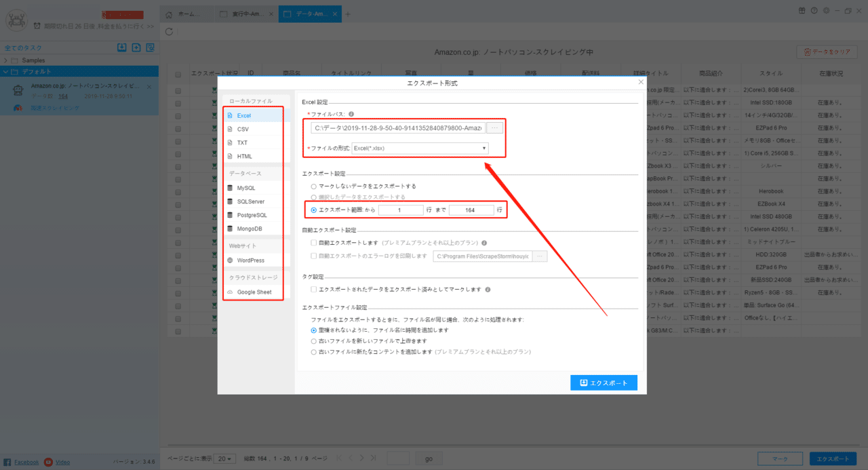Click the refresh icon
868x470 pixels.
tap(169, 31)
